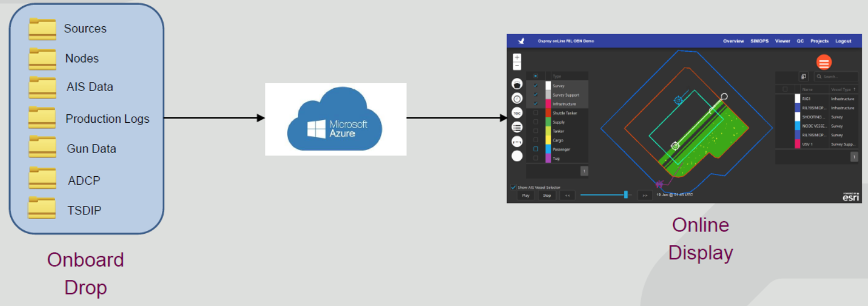The height and width of the screenshot is (306, 868).
Task: Click the list icon in left toolbar
Action: pyautogui.click(x=517, y=127)
